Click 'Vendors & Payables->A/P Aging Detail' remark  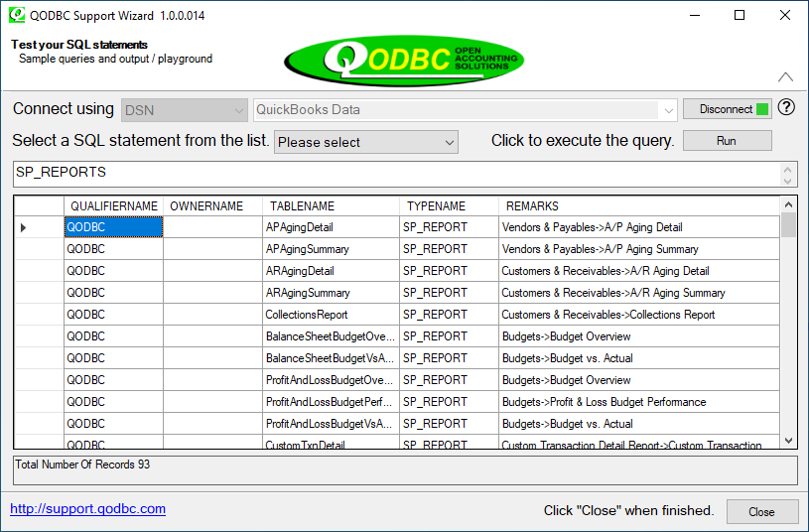point(638,227)
